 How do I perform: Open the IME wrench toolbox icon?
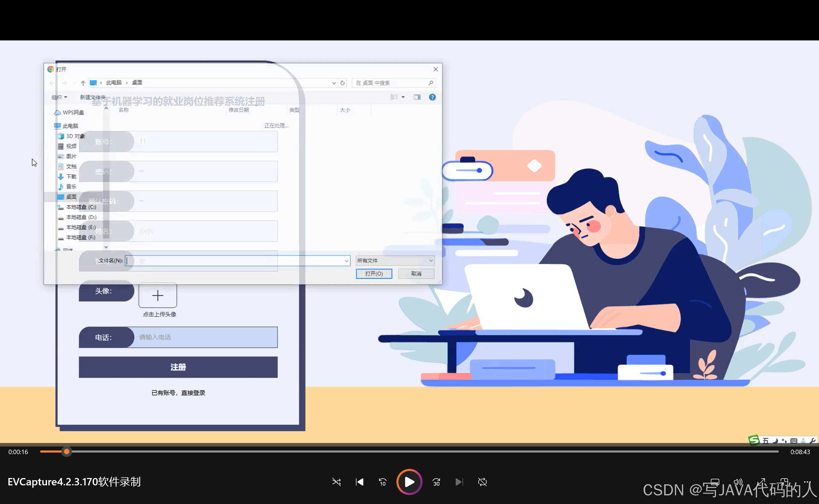coord(812,441)
